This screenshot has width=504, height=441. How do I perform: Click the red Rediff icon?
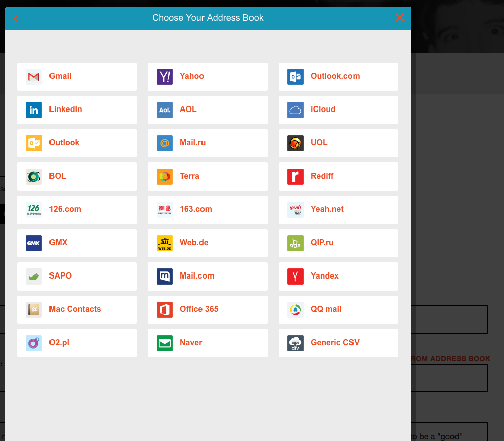point(295,176)
